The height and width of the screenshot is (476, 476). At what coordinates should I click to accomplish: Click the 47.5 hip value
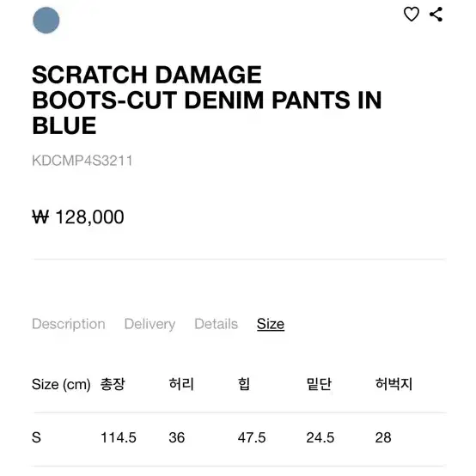[252, 437]
